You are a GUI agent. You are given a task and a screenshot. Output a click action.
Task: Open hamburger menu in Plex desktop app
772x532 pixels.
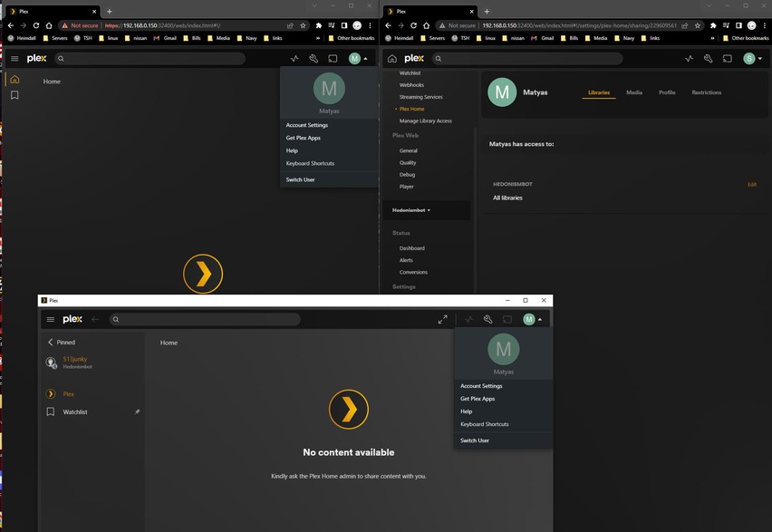click(50, 319)
